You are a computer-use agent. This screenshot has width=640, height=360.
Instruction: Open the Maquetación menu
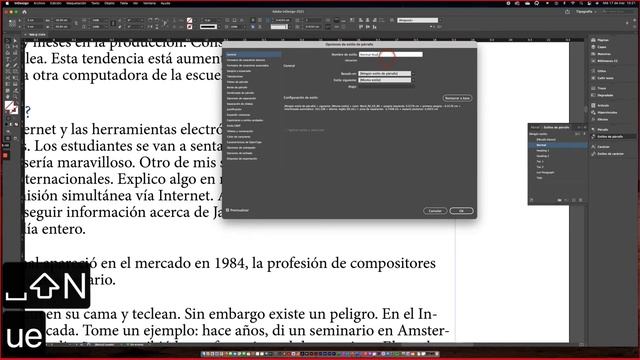(x=76, y=3)
